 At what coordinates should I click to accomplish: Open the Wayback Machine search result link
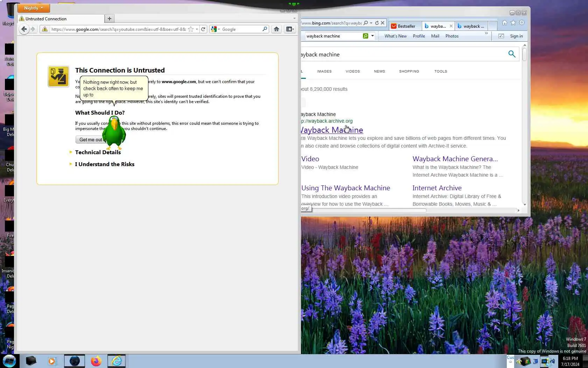coord(332,130)
